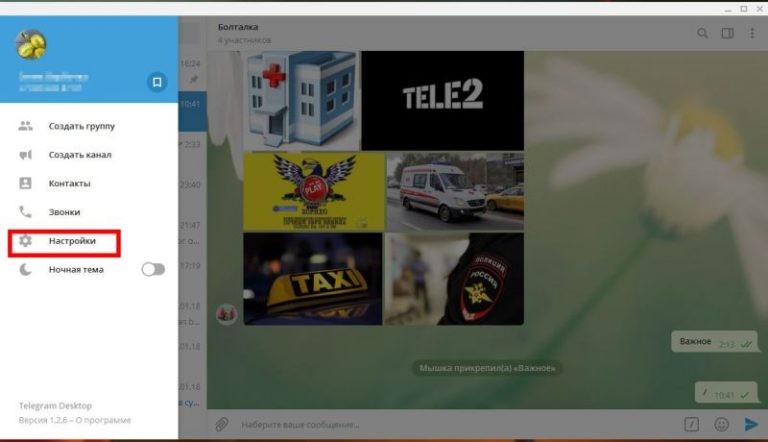Open the TAXI sign photo
Screen dimensions: 768x442
click(313, 279)
